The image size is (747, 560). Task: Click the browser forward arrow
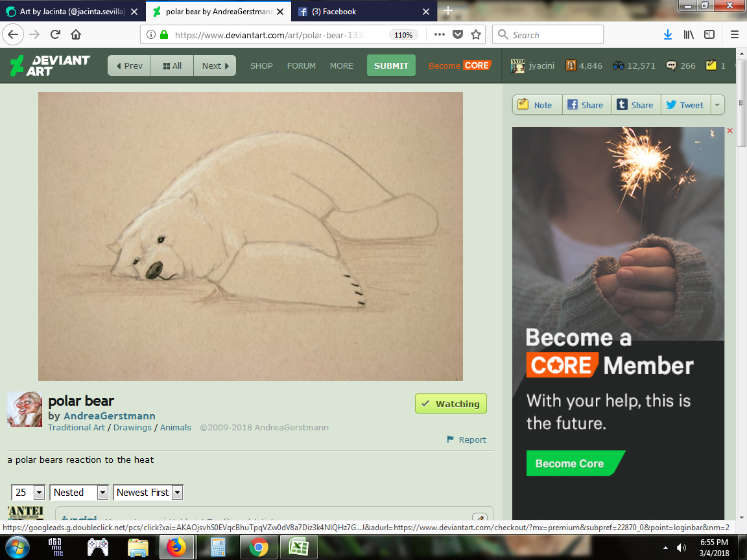point(34,35)
